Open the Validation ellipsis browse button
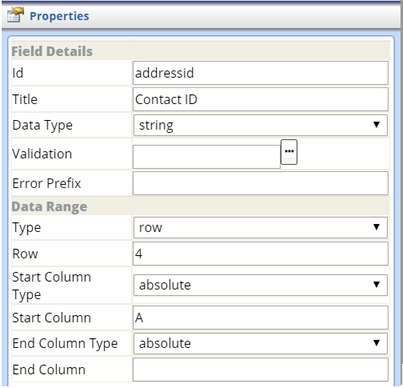The width and height of the screenshot is (403, 388). pyautogui.click(x=289, y=152)
